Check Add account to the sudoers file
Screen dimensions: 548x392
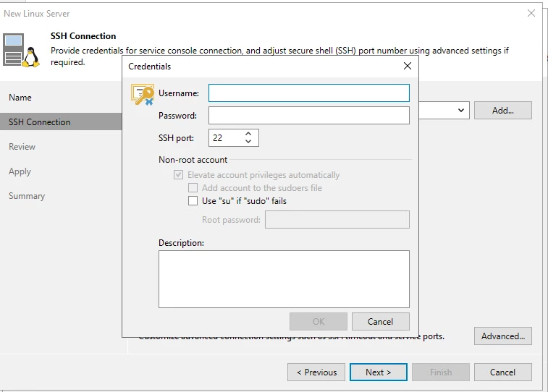point(193,188)
